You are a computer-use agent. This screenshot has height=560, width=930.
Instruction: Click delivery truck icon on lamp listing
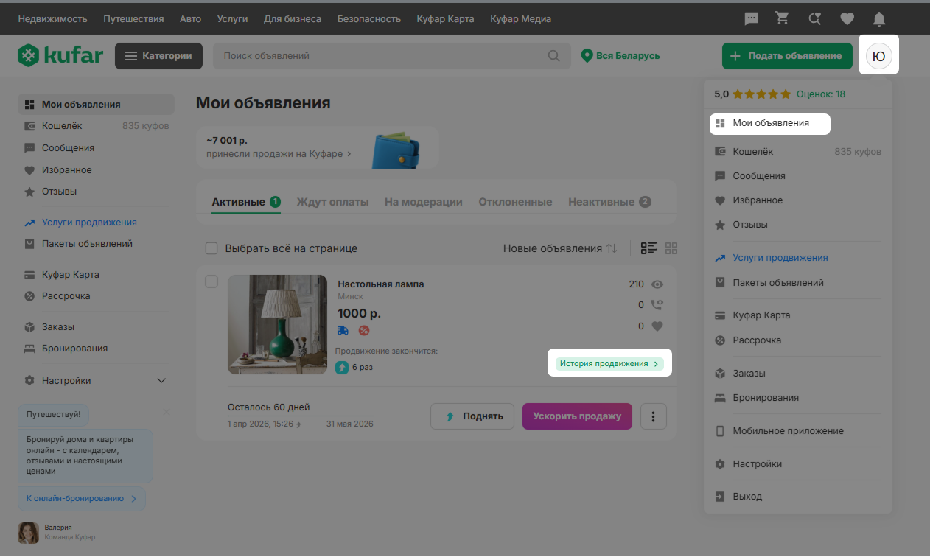pos(343,331)
